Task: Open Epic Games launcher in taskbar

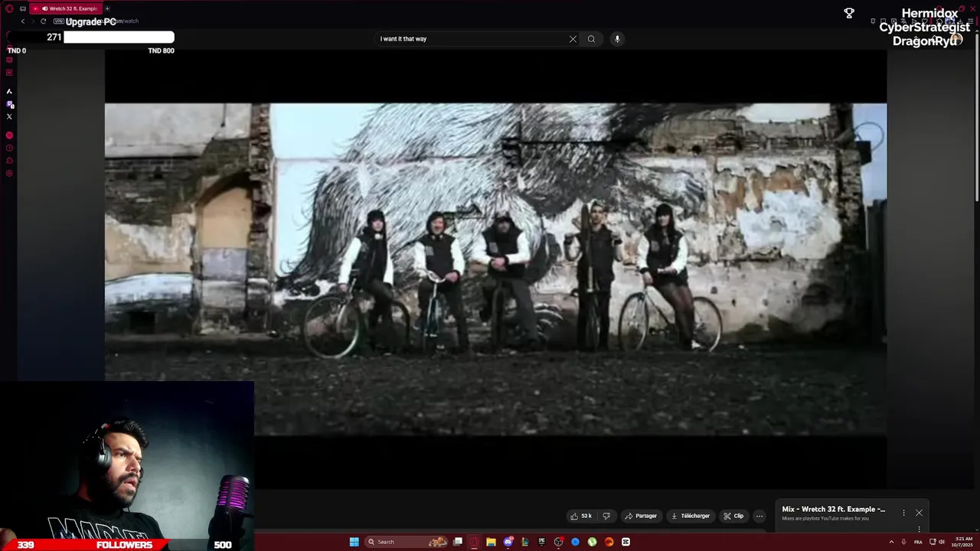Action: [541, 542]
